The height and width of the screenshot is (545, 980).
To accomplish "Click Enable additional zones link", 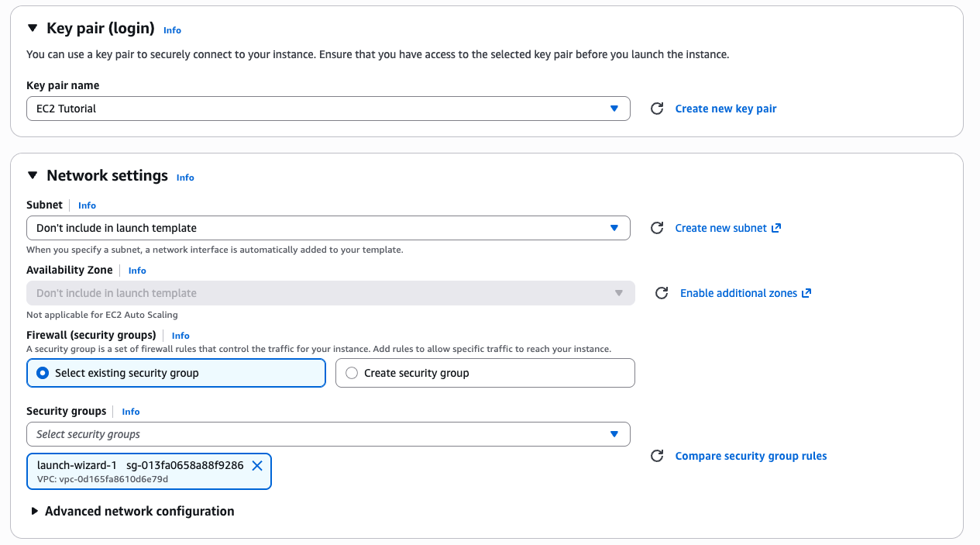I will 745,293.
